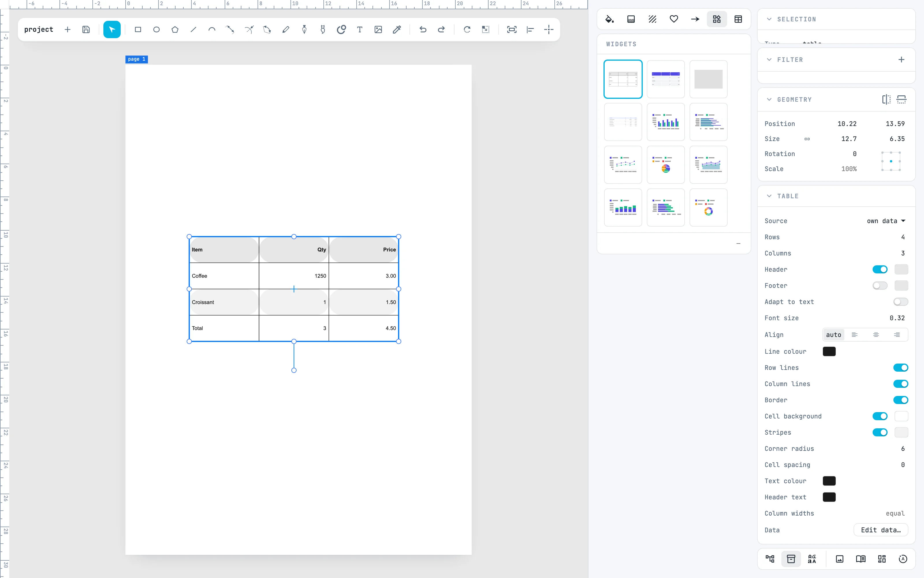Screen dimensions: 924x578
Task: Select the Rectangle tool
Action: coord(138,29)
